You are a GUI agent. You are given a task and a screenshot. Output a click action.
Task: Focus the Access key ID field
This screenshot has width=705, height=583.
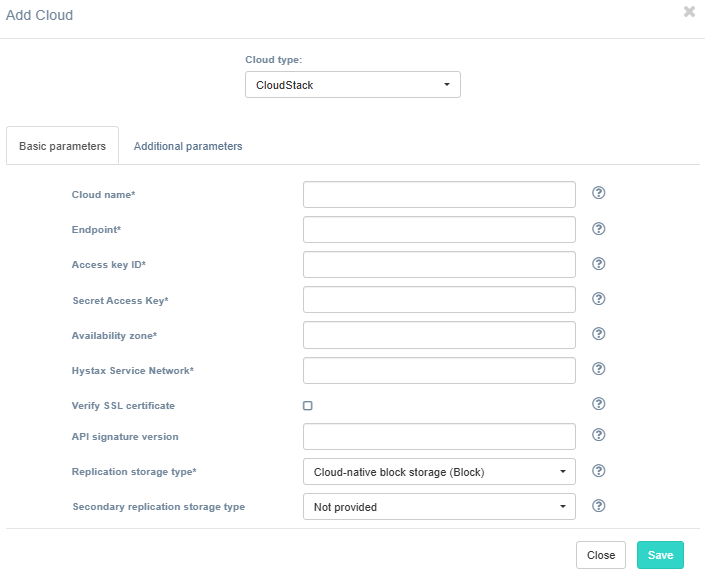pos(439,265)
